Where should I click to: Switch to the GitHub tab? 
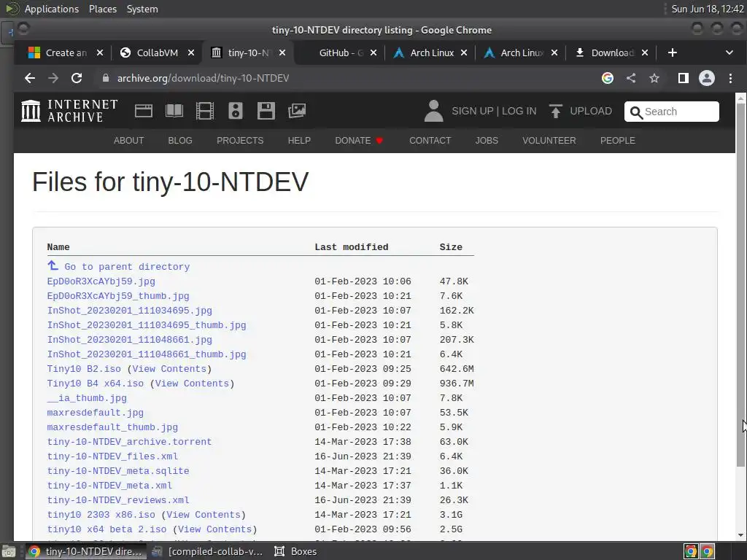(341, 52)
